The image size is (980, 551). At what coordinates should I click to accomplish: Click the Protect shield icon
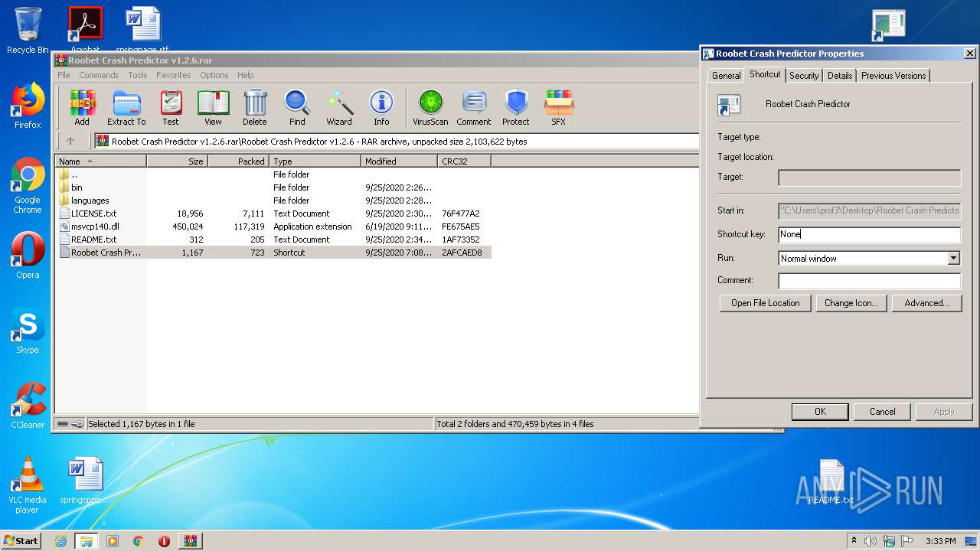(x=516, y=108)
